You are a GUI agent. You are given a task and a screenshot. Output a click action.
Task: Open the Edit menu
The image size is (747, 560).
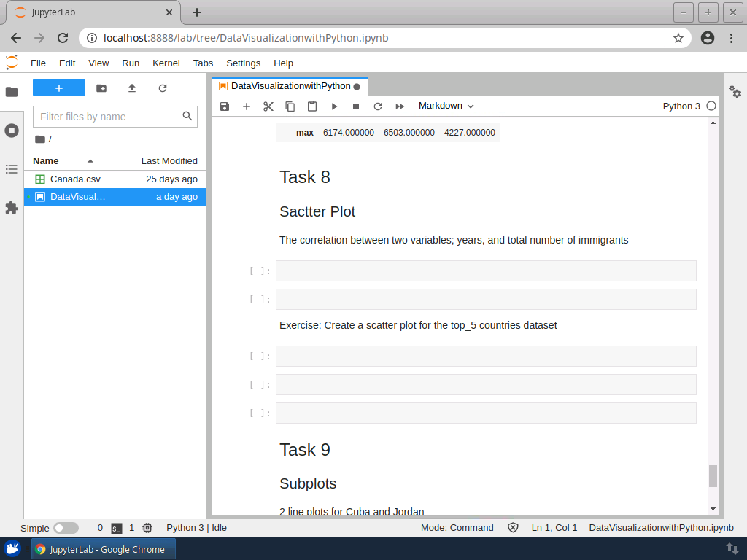coord(67,63)
